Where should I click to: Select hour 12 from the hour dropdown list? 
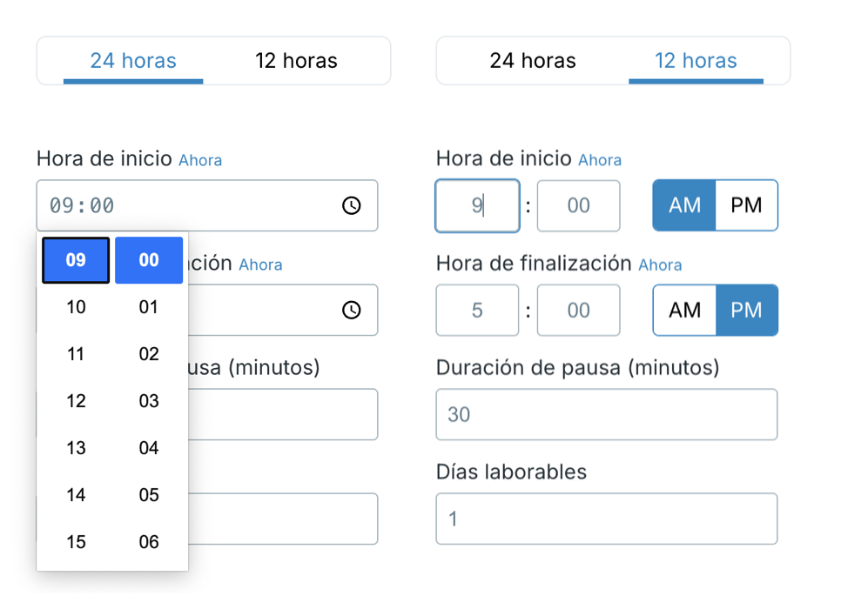pyautogui.click(x=75, y=401)
